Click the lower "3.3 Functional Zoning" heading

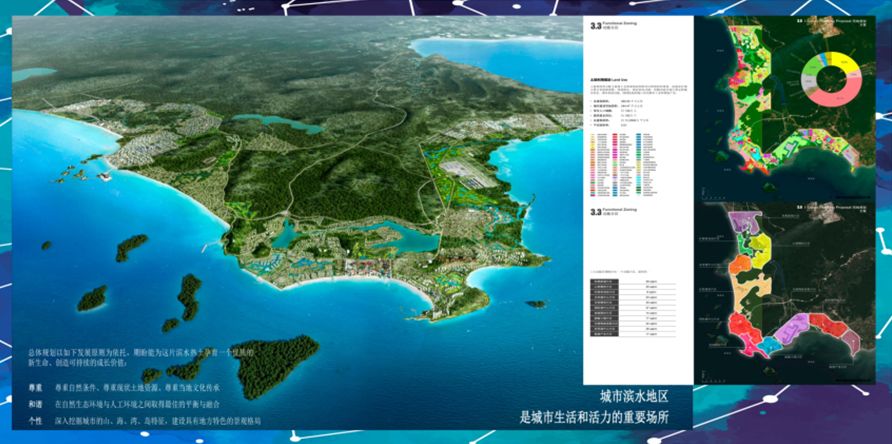(614, 212)
